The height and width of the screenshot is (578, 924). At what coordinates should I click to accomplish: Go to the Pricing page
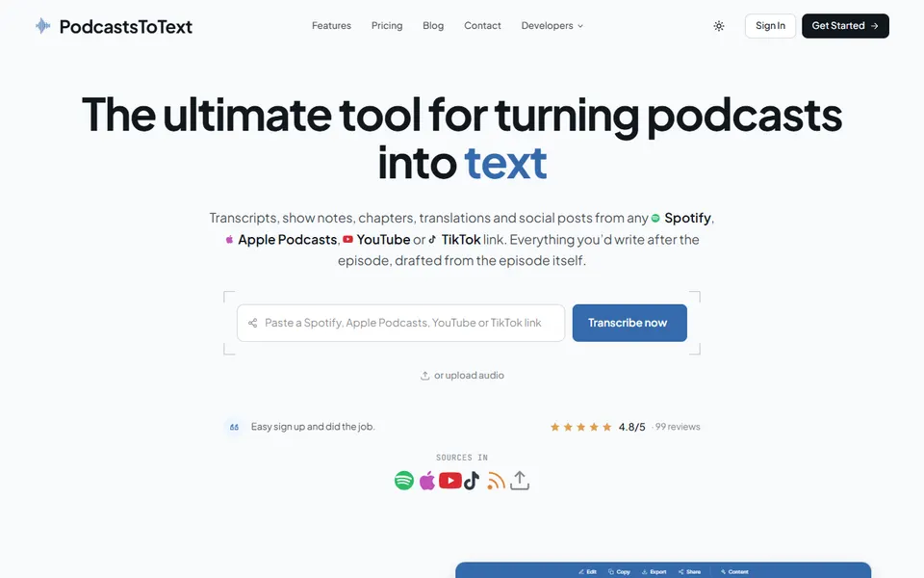(x=387, y=26)
